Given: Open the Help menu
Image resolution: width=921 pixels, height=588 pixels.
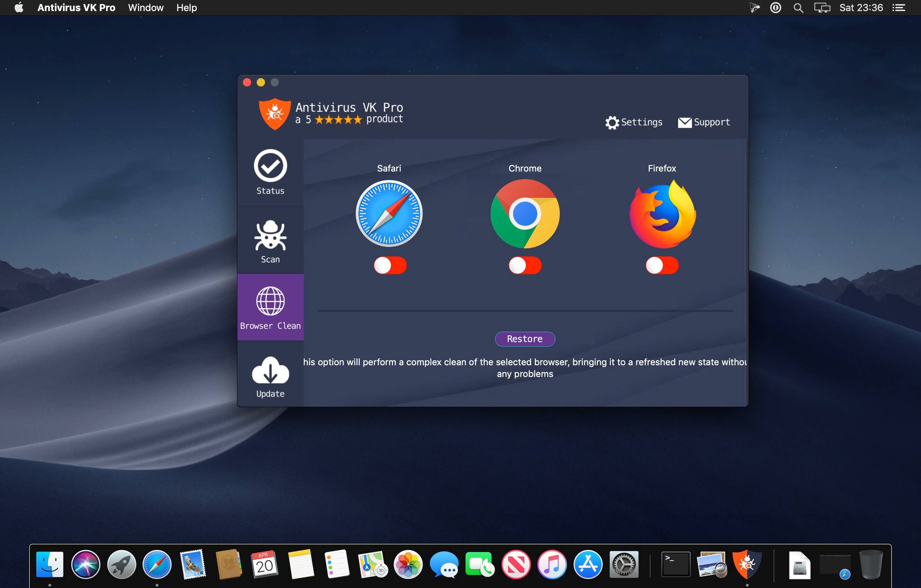Looking at the screenshot, I should click(x=186, y=8).
